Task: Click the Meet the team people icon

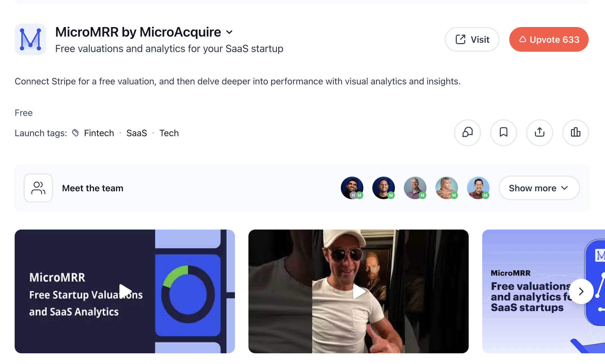Action: pos(38,188)
